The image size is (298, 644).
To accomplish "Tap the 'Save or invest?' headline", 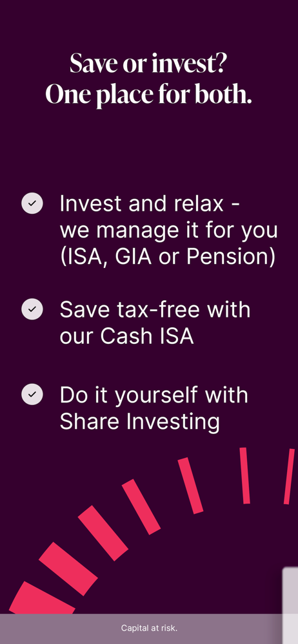I will tap(148, 64).
